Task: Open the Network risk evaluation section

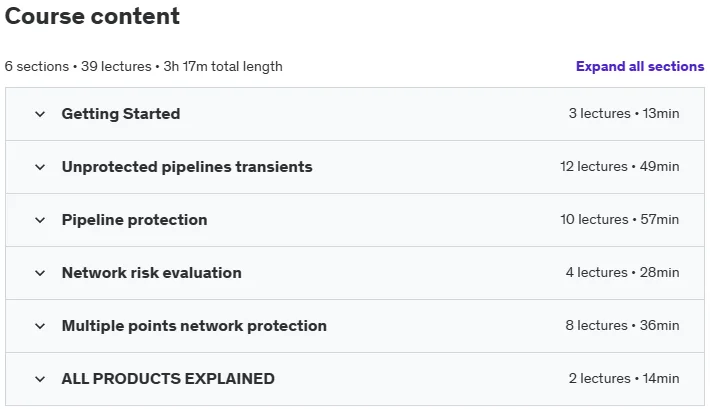Action: point(152,273)
